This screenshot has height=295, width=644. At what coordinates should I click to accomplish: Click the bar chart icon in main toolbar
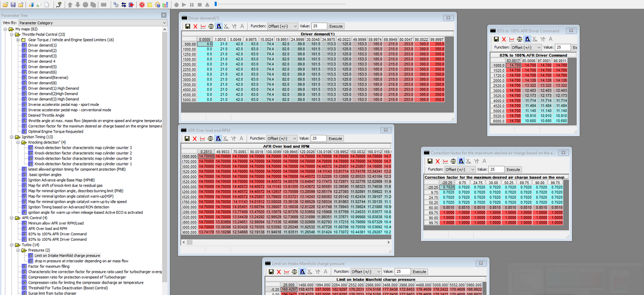point(165,5)
